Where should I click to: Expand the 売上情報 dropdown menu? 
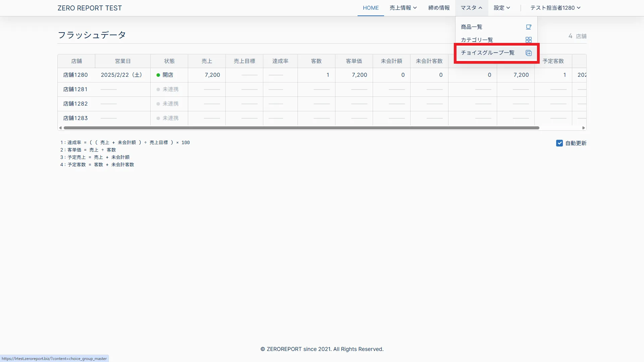coord(403,8)
